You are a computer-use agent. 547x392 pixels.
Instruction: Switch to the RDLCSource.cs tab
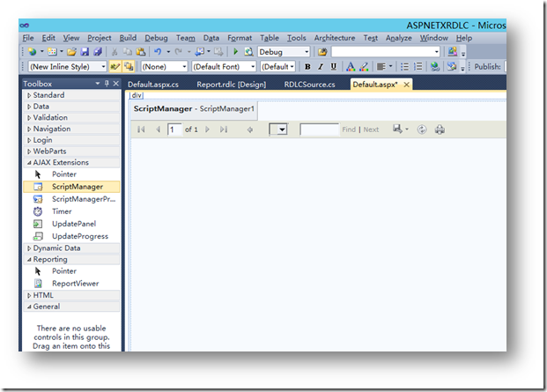[309, 85]
